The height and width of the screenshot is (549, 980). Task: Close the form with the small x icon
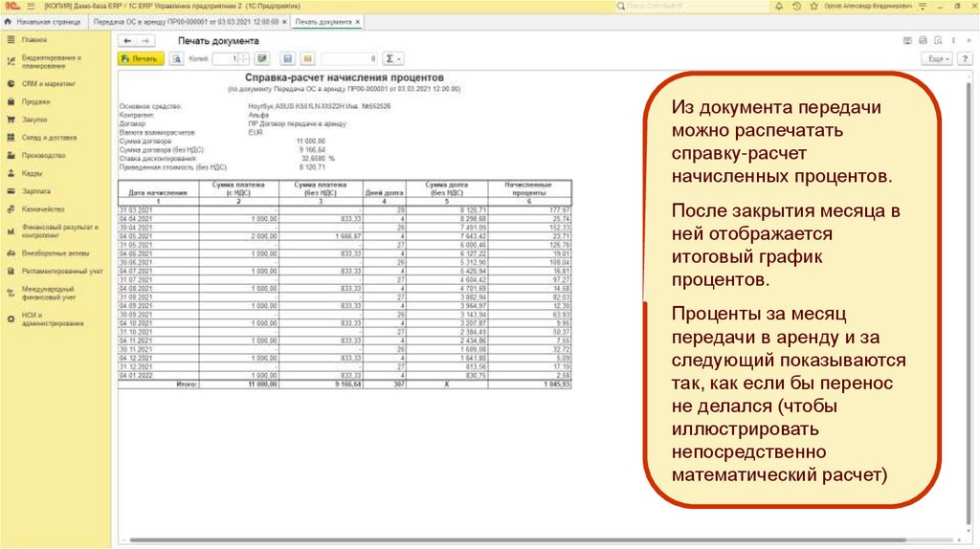point(969,40)
